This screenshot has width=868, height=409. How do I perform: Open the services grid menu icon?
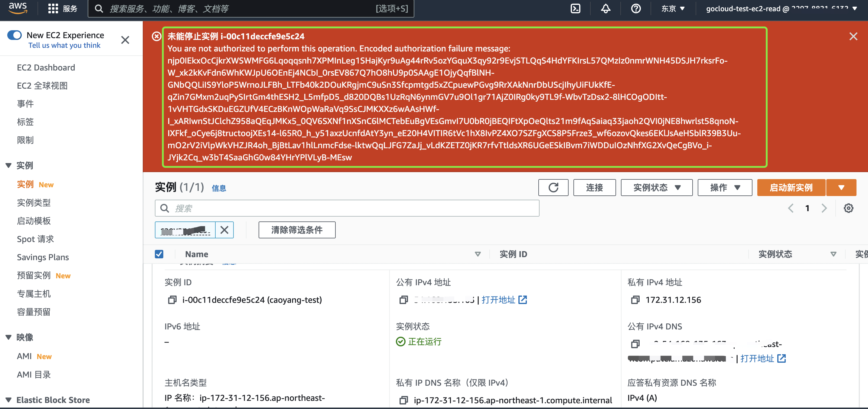pyautogui.click(x=53, y=8)
